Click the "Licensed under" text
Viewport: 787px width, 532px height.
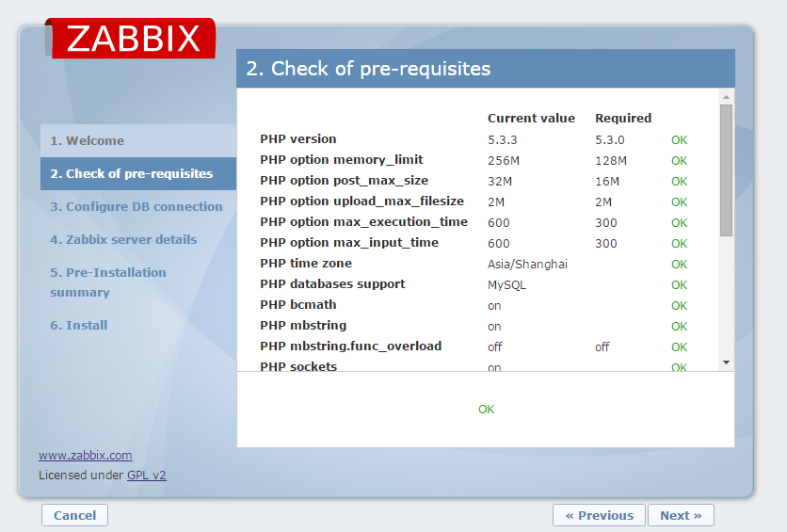(x=81, y=475)
